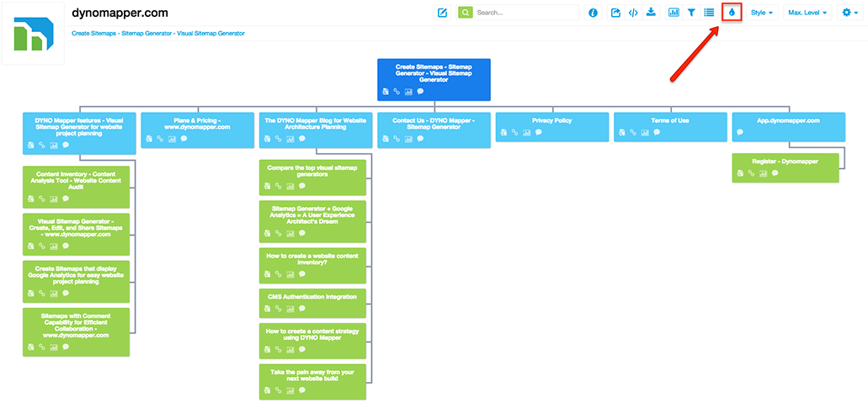Select How to create a website content inventory node

(312, 266)
